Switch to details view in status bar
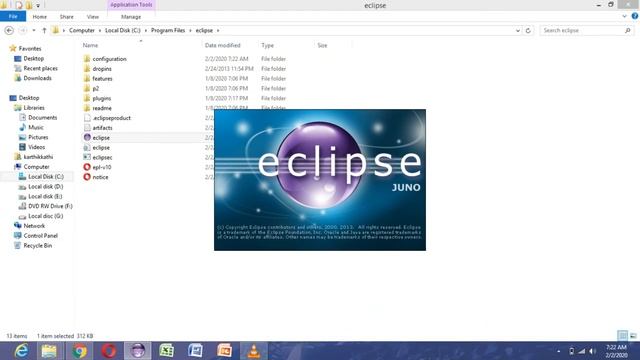 622,336
